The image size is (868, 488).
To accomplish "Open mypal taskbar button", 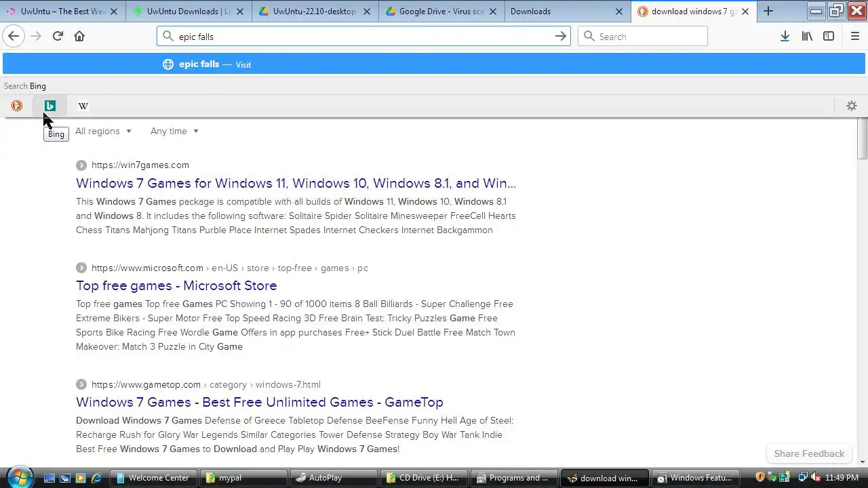I will pyautogui.click(x=245, y=478).
